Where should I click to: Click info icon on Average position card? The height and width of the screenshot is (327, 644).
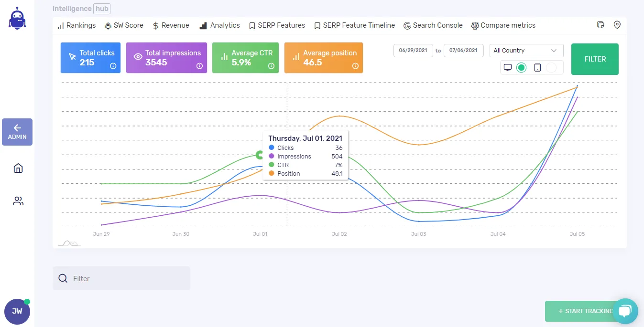[355, 66]
